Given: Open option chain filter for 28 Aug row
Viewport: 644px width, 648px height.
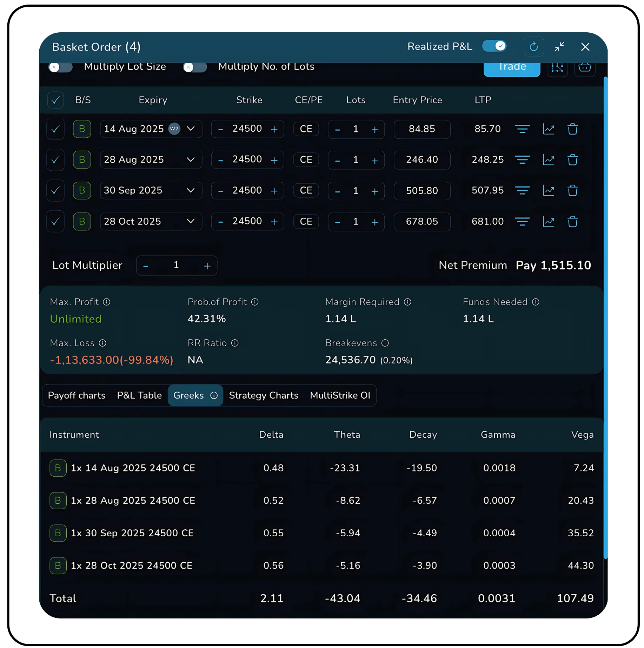Looking at the screenshot, I should [x=522, y=160].
